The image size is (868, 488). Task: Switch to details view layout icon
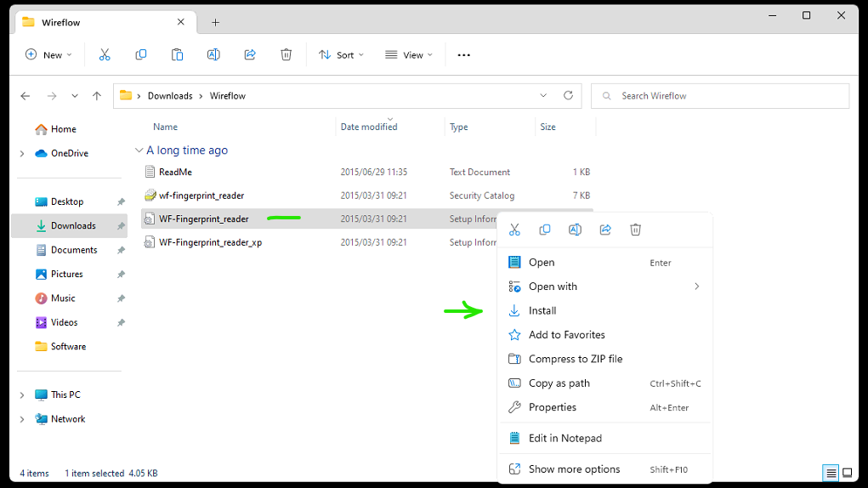[831, 473]
